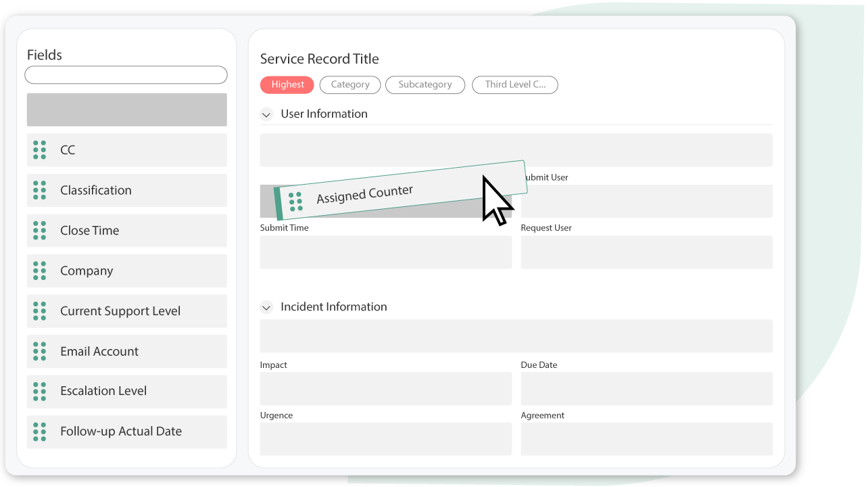Click the wide field under User Information heading
Viewport: 868px width, 487px height.
click(516, 150)
